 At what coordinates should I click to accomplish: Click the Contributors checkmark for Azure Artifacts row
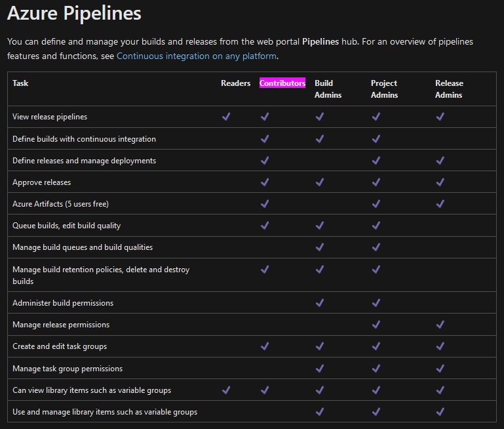265,204
